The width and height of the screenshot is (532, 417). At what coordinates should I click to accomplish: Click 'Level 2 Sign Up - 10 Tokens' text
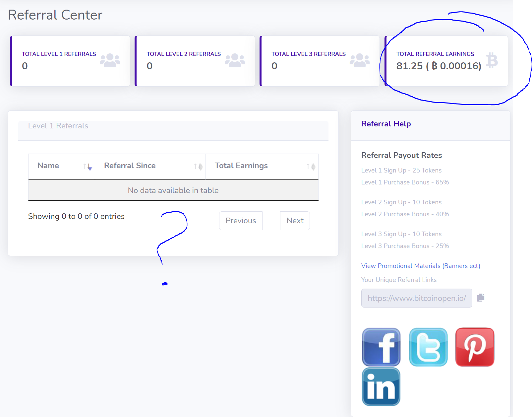click(x=401, y=202)
